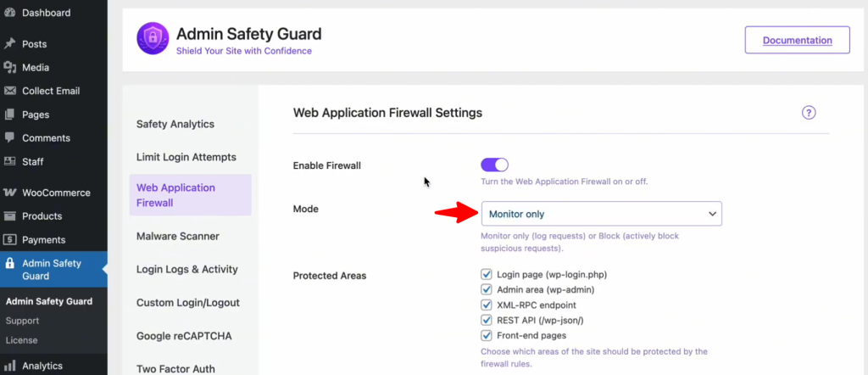The height and width of the screenshot is (375, 868).
Task: Open the Support submenu link
Action: pyautogui.click(x=22, y=321)
